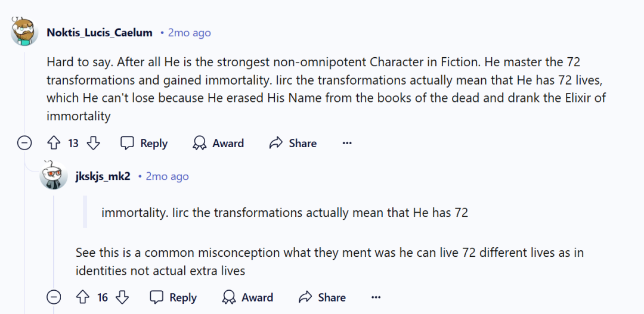Open jkskjs_mk2's avatar profile
Screen dimensions: 644x314
54,176
